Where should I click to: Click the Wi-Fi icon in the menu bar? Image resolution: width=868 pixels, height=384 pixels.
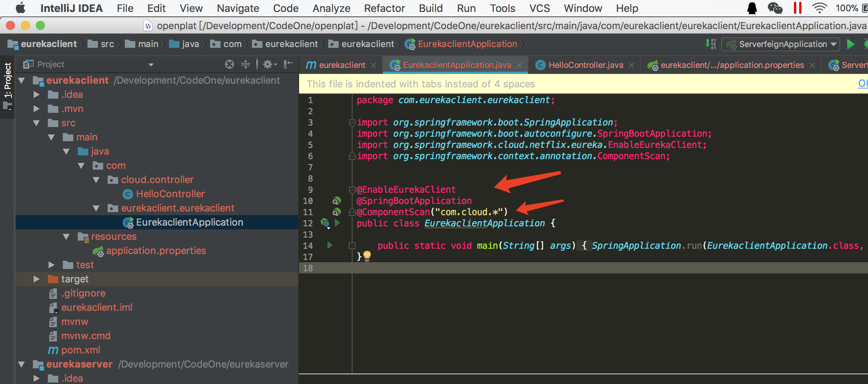coord(819,8)
